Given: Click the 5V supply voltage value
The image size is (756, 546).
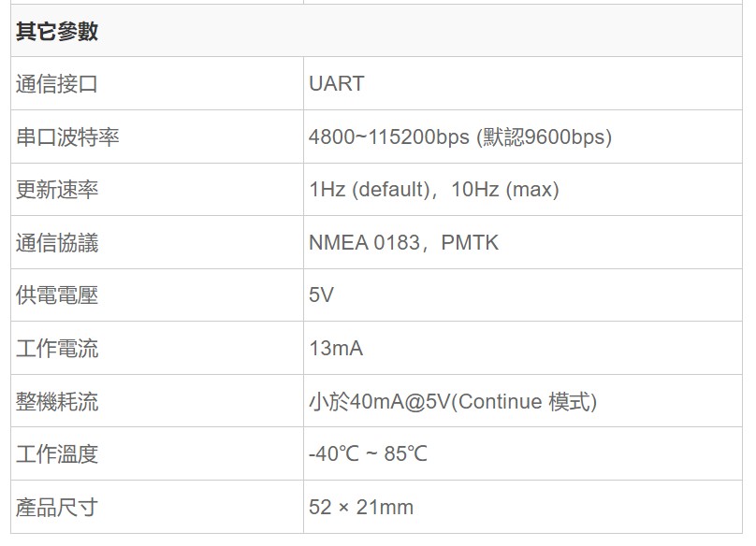Looking at the screenshot, I should coord(321,295).
